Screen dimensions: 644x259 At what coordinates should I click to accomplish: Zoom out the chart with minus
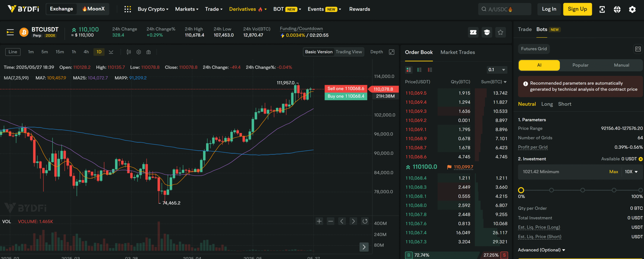click(x=331, y=221)
